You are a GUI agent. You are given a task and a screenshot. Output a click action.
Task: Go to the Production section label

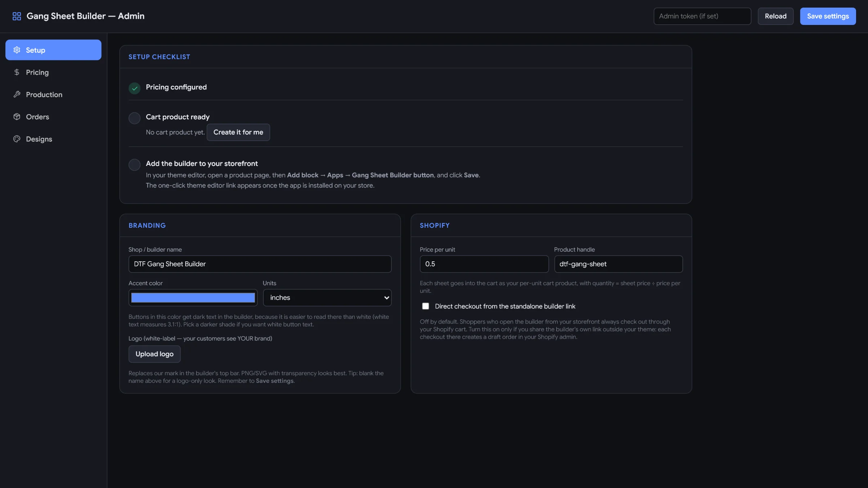(44, 94)
